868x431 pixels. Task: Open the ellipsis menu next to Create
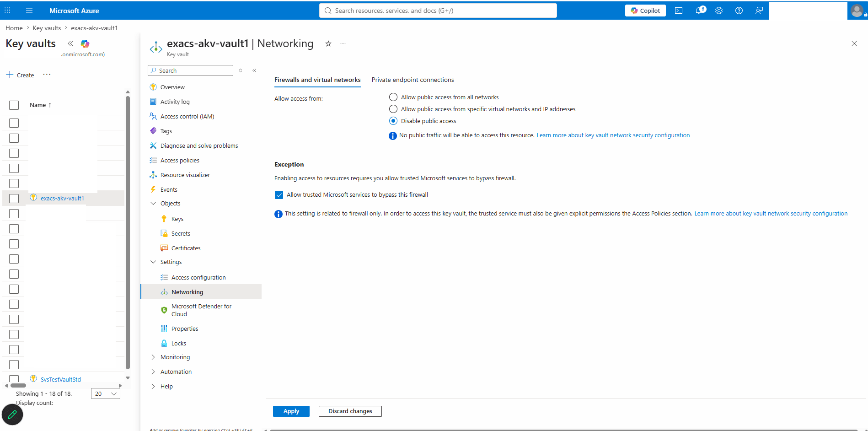pos(47,75)
